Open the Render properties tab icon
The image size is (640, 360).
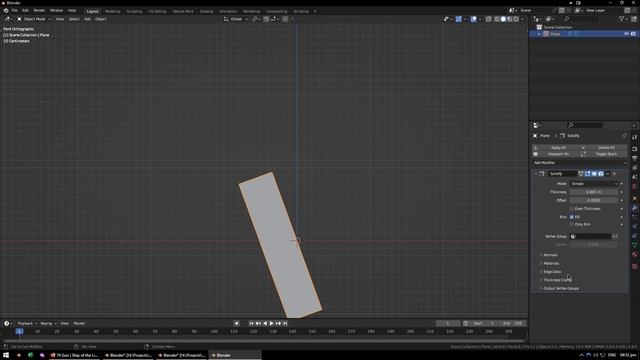pos(635,149)
